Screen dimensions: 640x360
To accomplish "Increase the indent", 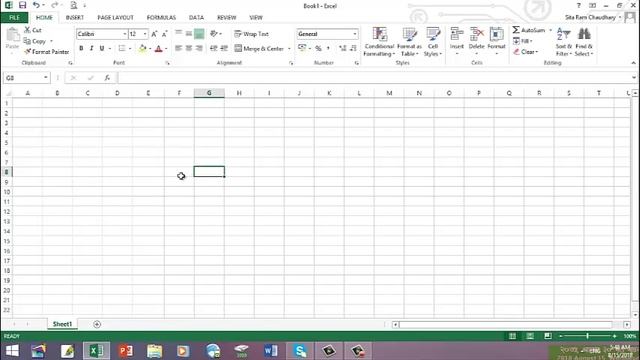I will 224,48.
